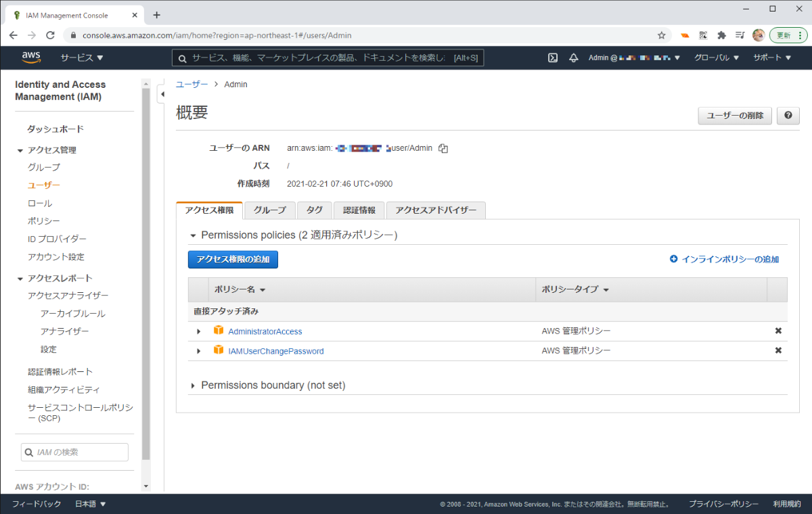Click the AdministratorAccess policy cube icon
Viewport: 812px width, 514px height.
[219, 330]
